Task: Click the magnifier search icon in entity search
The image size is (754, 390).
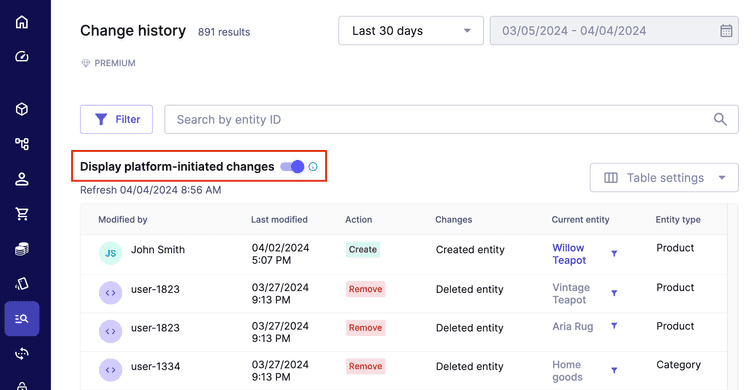Action: click(x=720, y=119)
